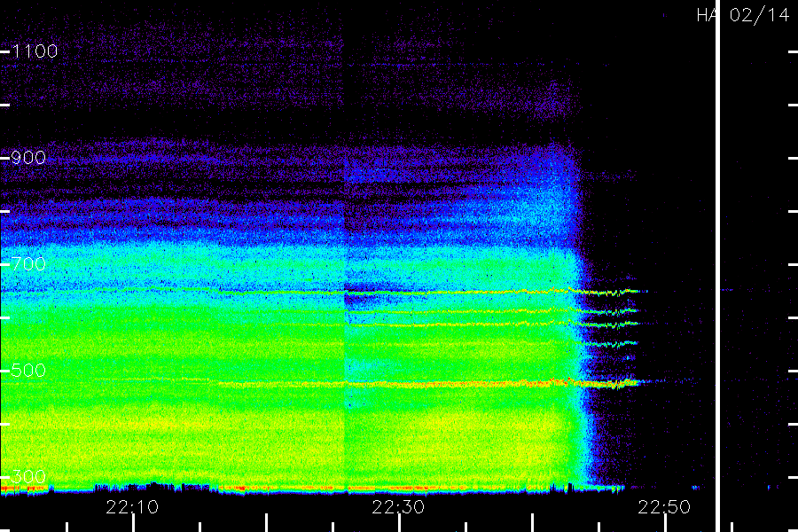The width and height of the screenshot is (798, 532).
Task: Click the 700 frequency axis label
Action: 28,264
